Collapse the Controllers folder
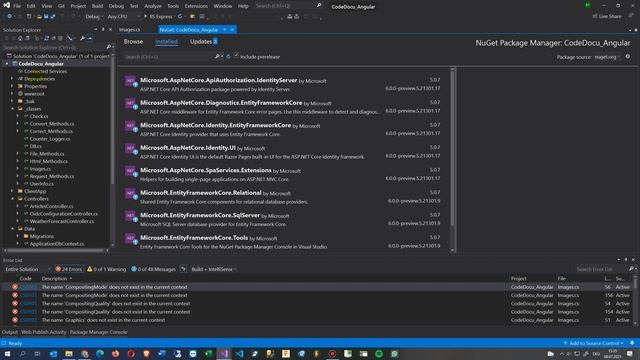 (13, 199)
